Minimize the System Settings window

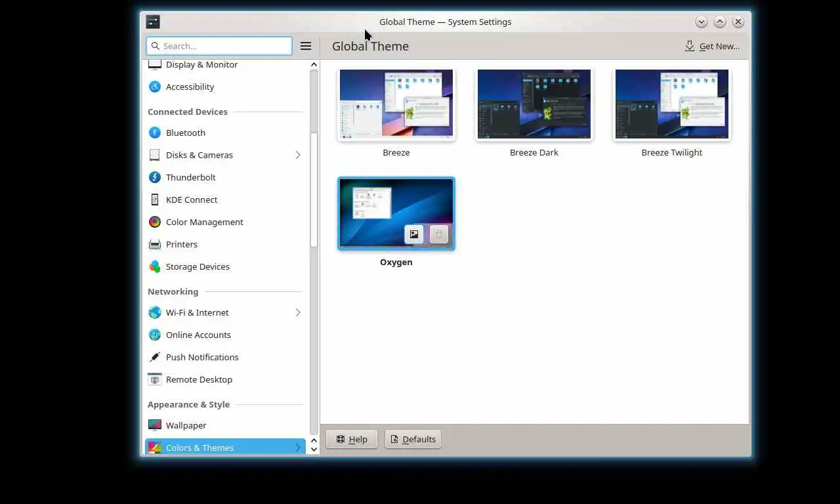click(x=702, y=22)
